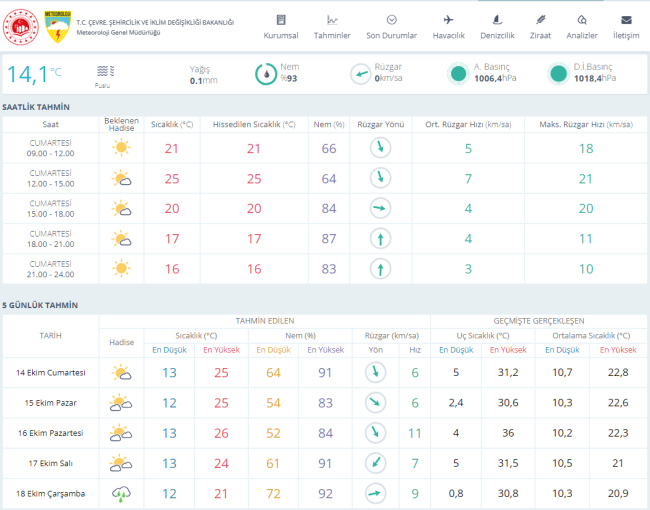The height and width of the screenshot is (510, 650).
Task: Open the İletişim envelope icon
Action: pyautogui.click(x=626, y=20)
